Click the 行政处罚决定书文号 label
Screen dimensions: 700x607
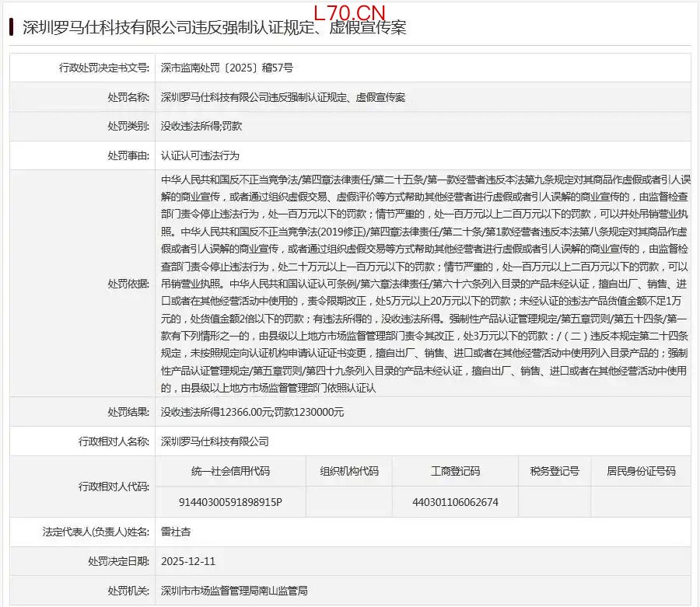pyautogui.click(x=103, y=68)
